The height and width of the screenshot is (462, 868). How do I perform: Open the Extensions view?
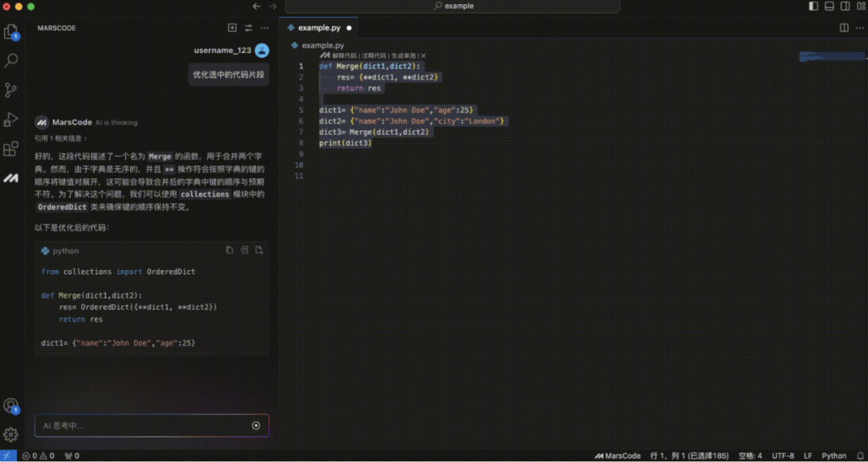(x=11, y=149)
